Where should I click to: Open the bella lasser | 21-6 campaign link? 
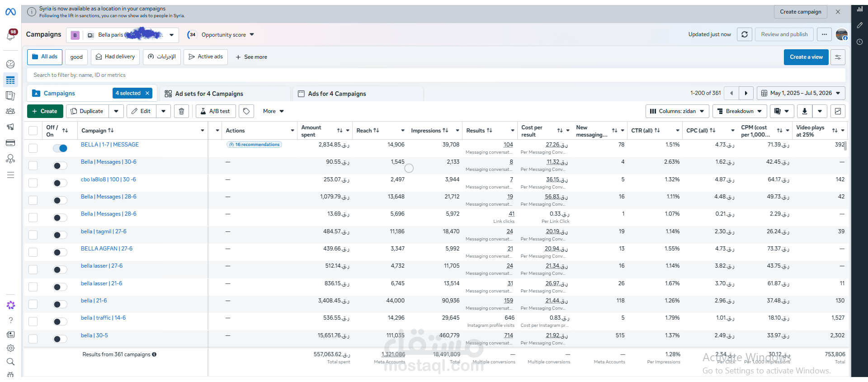[x=101, y=283]
